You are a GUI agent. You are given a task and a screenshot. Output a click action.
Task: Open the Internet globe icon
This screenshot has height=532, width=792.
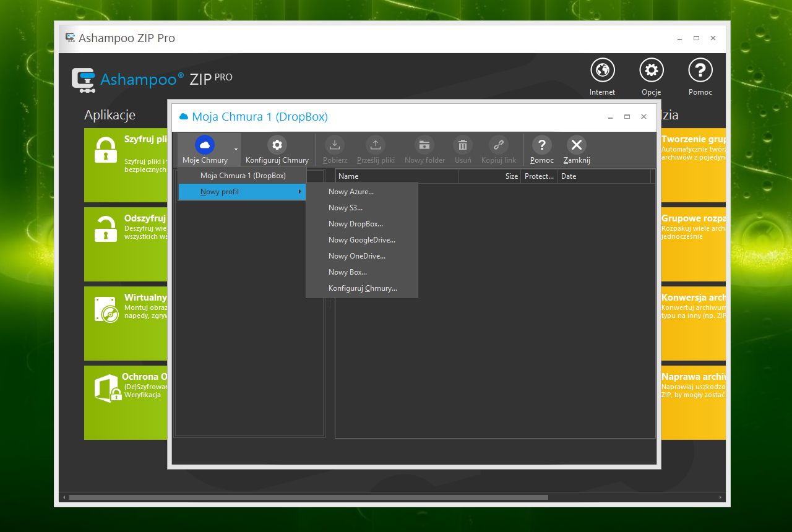(x=602, y=70)
